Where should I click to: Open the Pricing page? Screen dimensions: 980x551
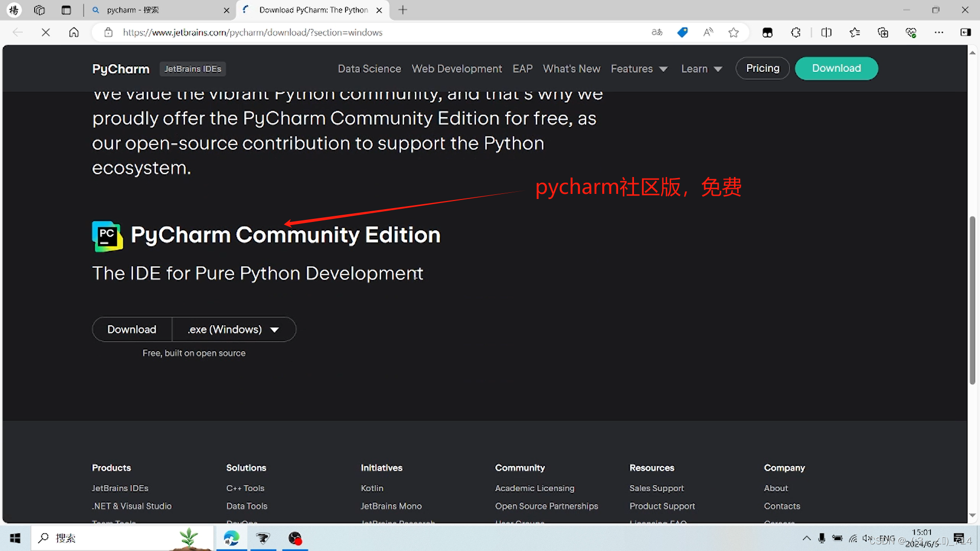click(x=762, y=68)
